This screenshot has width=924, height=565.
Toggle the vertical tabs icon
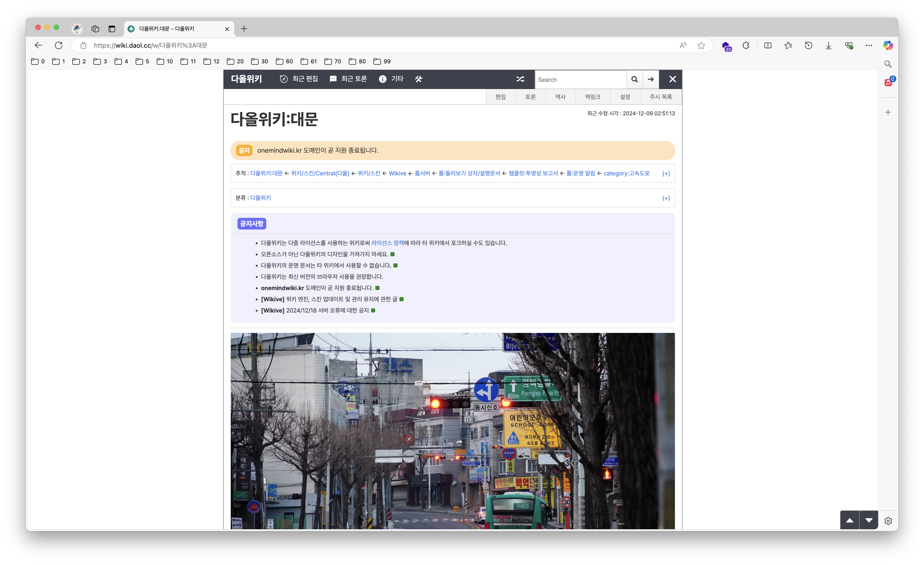pos(112,28)
